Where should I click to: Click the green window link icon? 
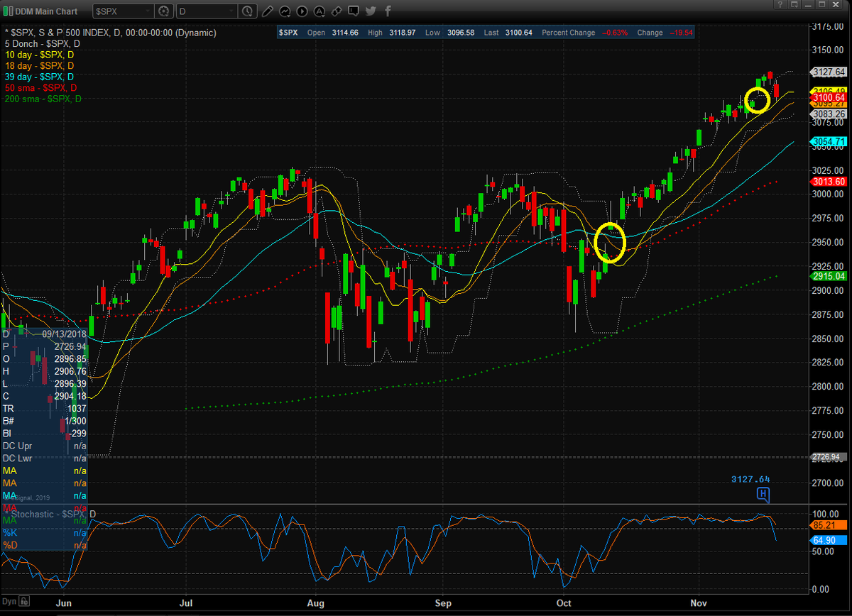pos(7,11)
